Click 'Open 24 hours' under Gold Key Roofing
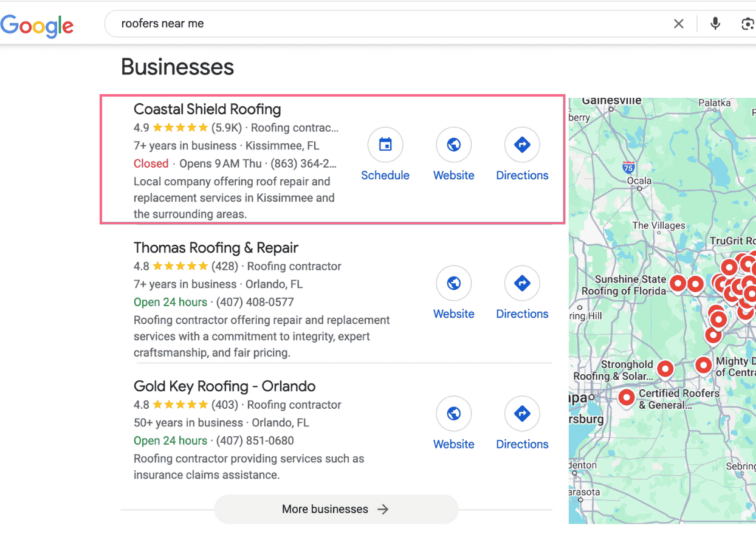756x537 pixels. click(x=170, y=440)
